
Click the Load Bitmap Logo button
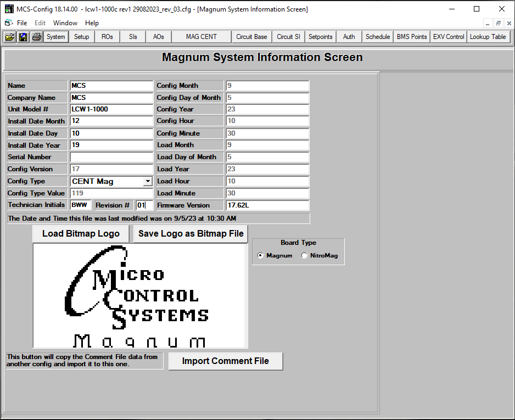81,233
